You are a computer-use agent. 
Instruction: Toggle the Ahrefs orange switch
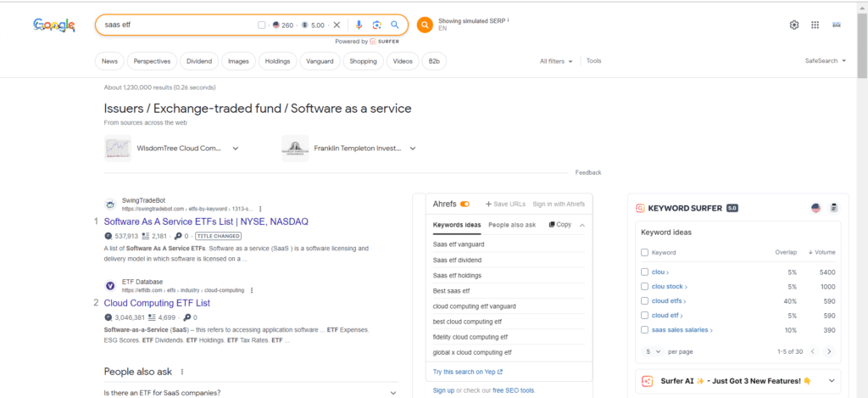465,204
